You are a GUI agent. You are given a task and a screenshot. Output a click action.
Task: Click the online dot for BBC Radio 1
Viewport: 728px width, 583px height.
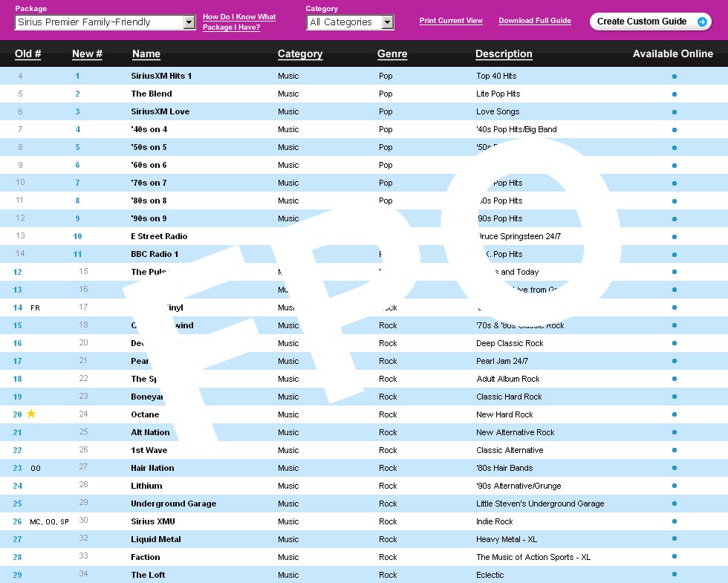(x=675, y=254)
